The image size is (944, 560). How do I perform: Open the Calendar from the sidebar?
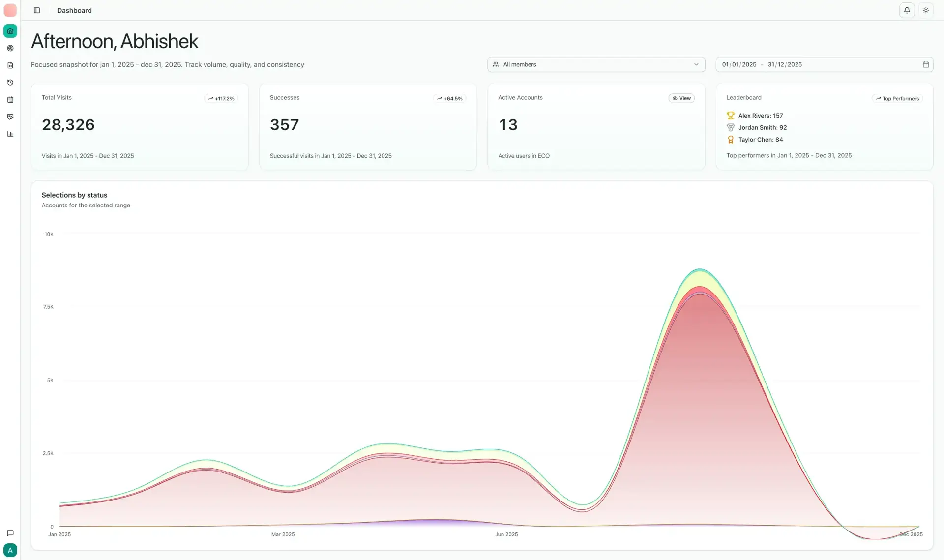[x=10, y=99]
